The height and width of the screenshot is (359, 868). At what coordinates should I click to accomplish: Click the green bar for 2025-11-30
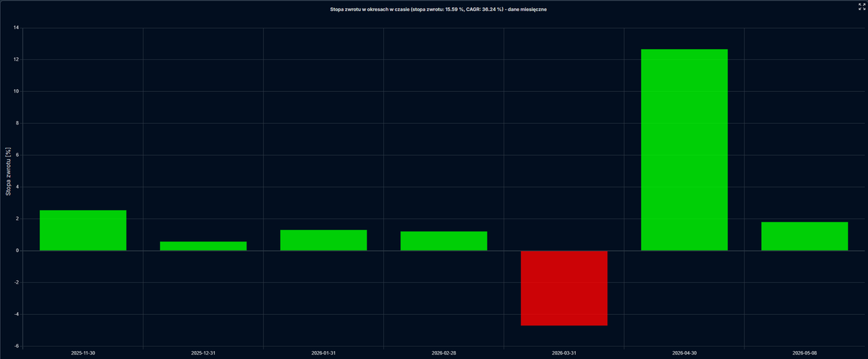(83, 230)
